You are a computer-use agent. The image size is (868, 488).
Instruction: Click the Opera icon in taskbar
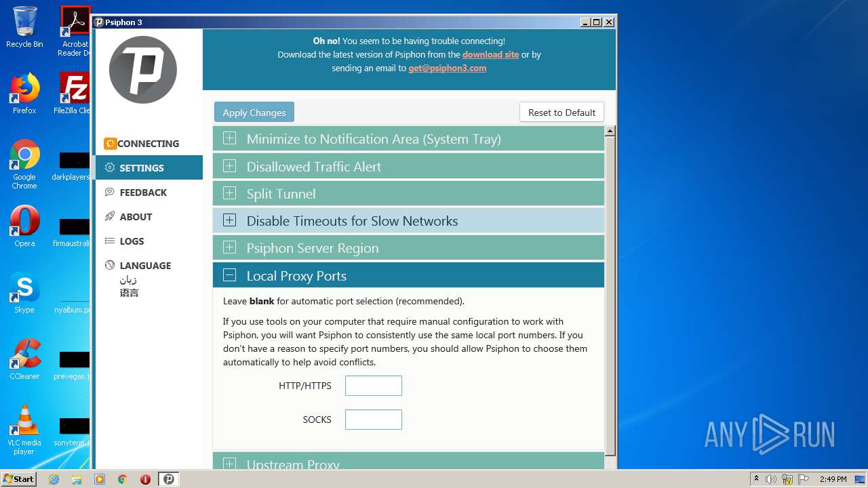[x=145, y=479]
